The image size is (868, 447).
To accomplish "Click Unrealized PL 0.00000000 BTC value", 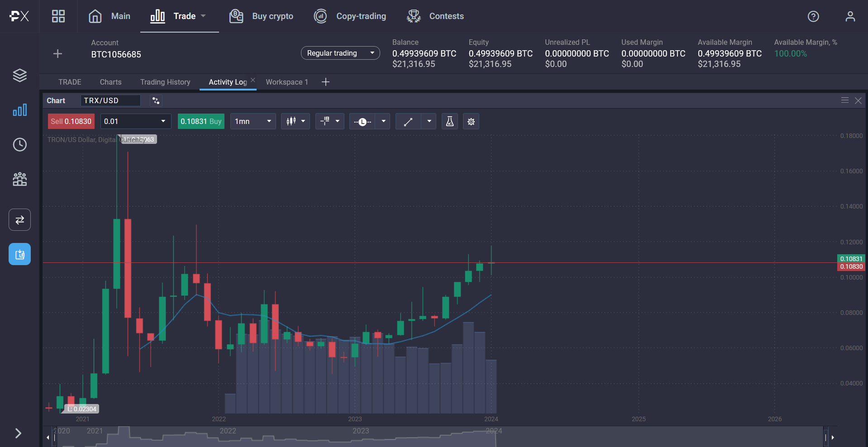I will coord(577,53).
